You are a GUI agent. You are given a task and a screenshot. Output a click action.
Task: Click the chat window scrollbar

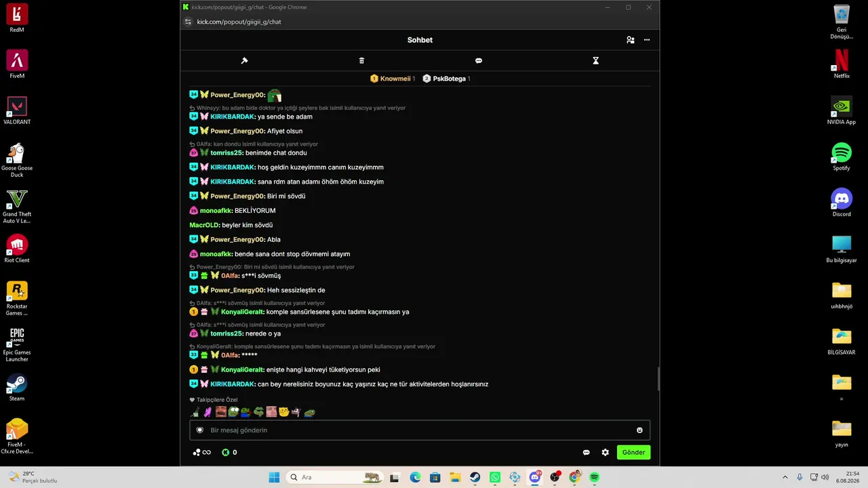(658, 379)
